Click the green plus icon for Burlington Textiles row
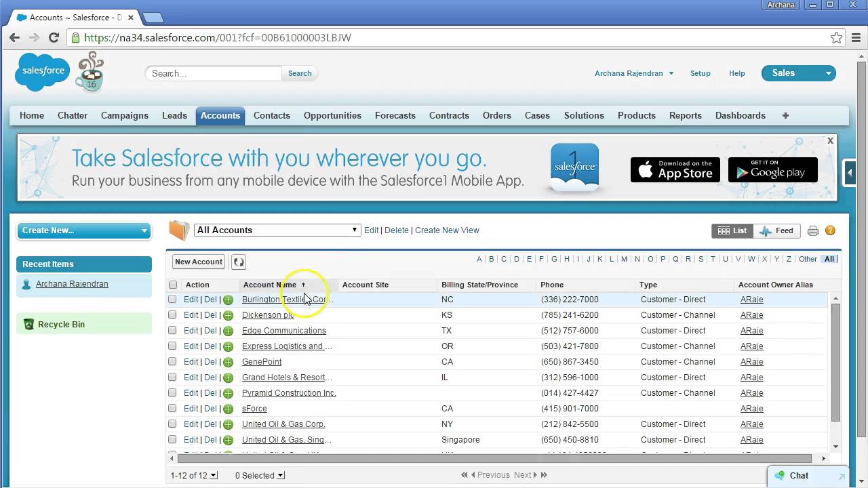This screenshot has height=488, width=868. (x=228, y=300)
